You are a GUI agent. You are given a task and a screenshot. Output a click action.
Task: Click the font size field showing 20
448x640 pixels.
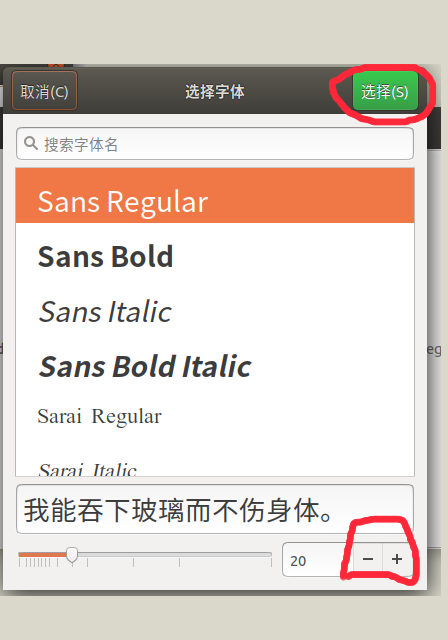pyautogui.click(x=317, y=560)
